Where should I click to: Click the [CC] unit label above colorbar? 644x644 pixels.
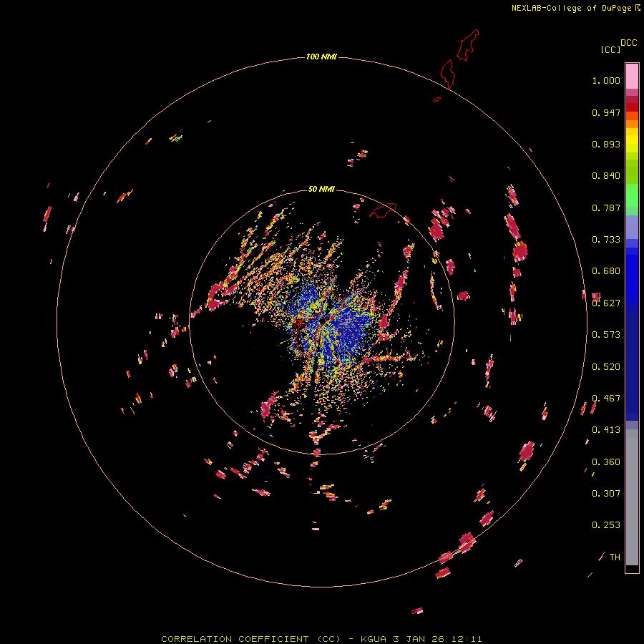610,49
